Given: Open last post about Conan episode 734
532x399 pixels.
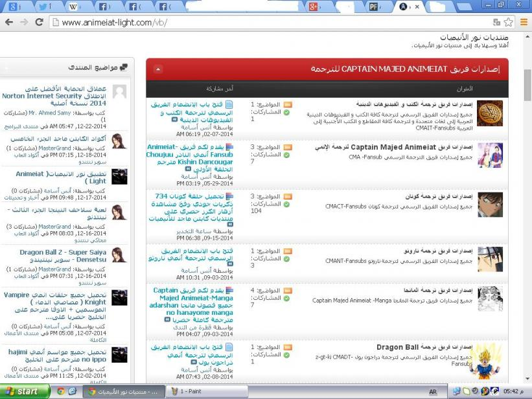Looking at the screenshot, I should 191,207.
